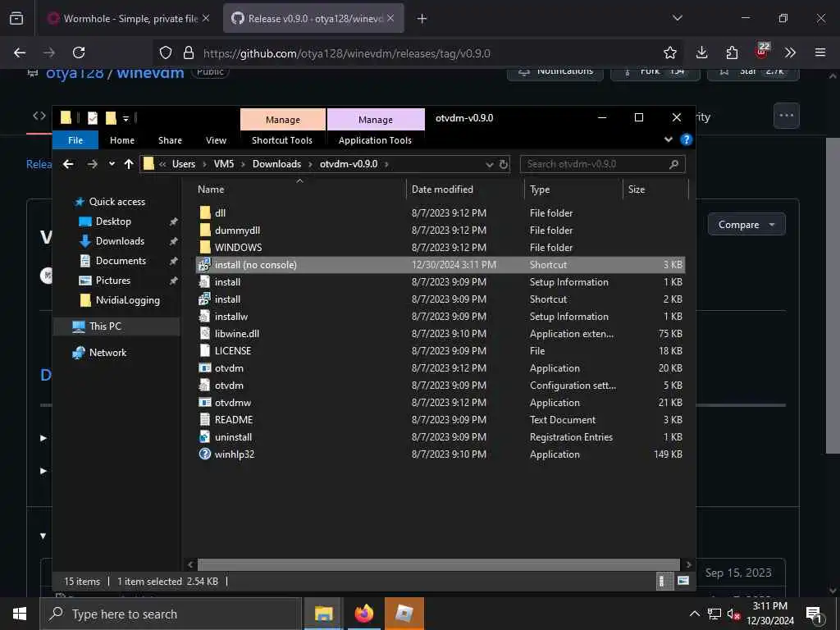This screenshot has width=840, height=630.
Task: Open the View ribbon tab
Action: (216, 139)
